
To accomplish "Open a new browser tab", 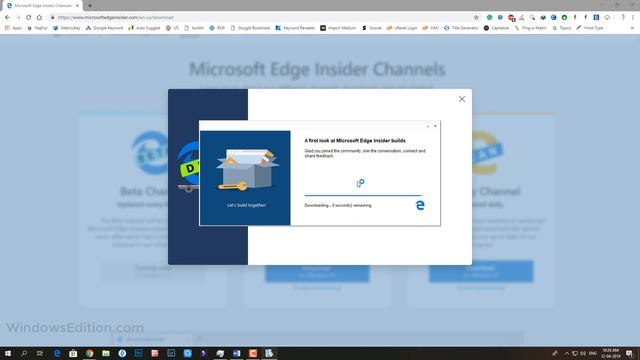I will [x=90, y=6].
